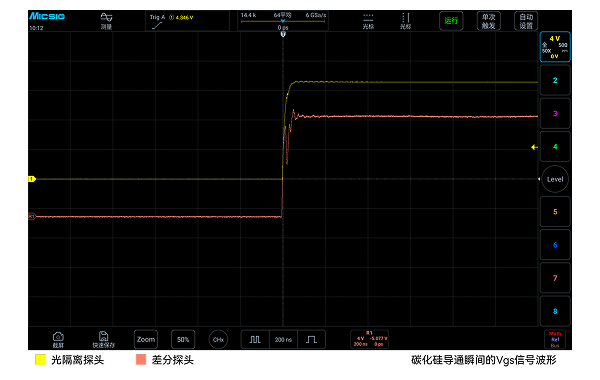The height and width of the screenshot is (380, 600).
Task: Toggle channel 6
Action: pos(555,245)
